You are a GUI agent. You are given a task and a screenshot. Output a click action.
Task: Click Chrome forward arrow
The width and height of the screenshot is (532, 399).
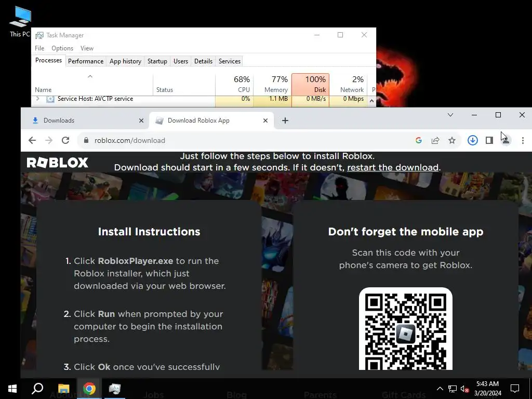pyautogui.click(x=49, y=140)
